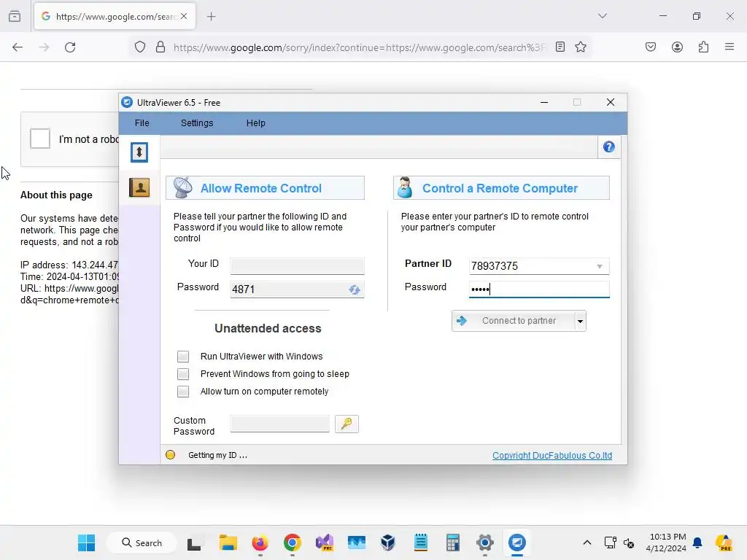Go back in Firefox browser
This screenshot has width=747, height=560.
pos(18,47)
